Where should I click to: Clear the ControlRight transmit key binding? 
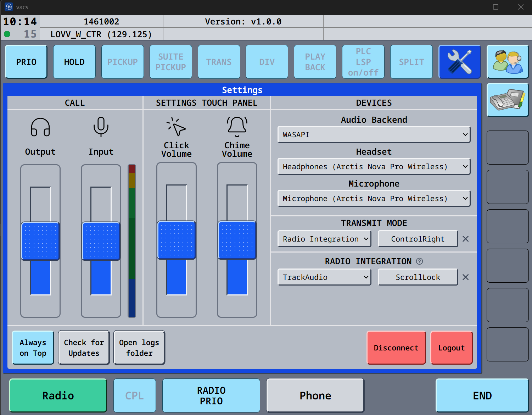466,239
